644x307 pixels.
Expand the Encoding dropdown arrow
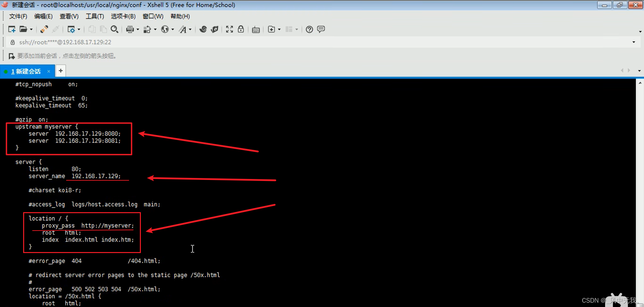pos(173,29)
